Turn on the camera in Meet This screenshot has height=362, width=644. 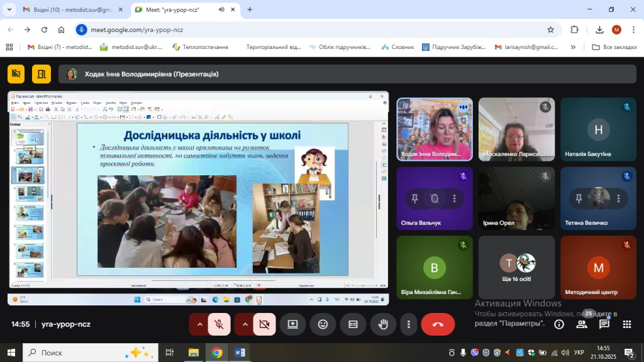(264, 324)
